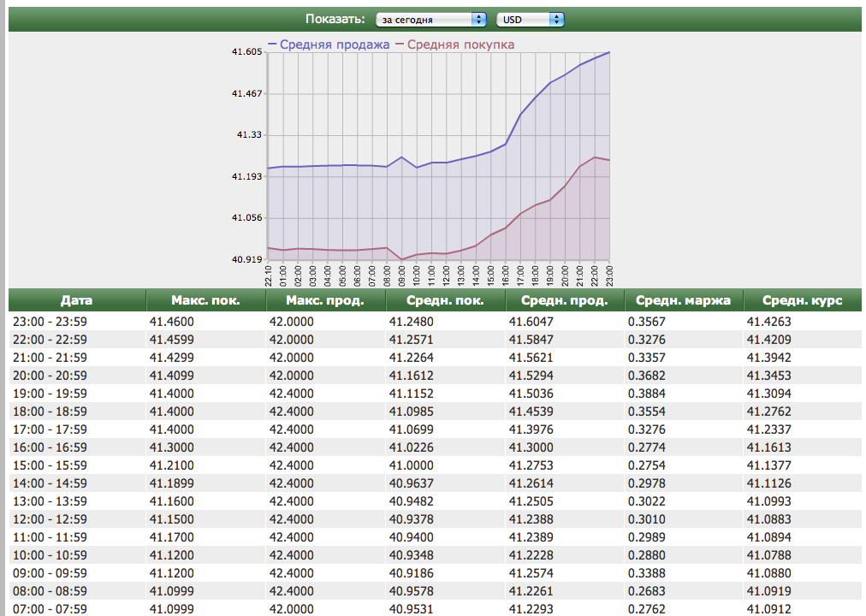Select the 23:00 - 23:59 table row
This screenshot has width=866, height=616.
pos(50,322)
